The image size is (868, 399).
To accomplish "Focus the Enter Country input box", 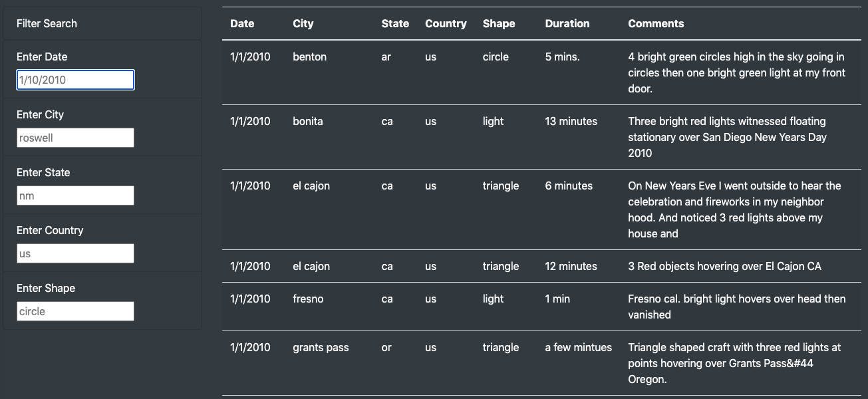I will pos(74,253).
